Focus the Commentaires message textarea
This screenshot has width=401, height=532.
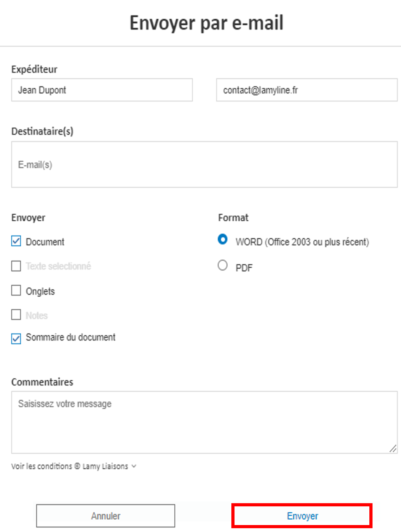204,422
